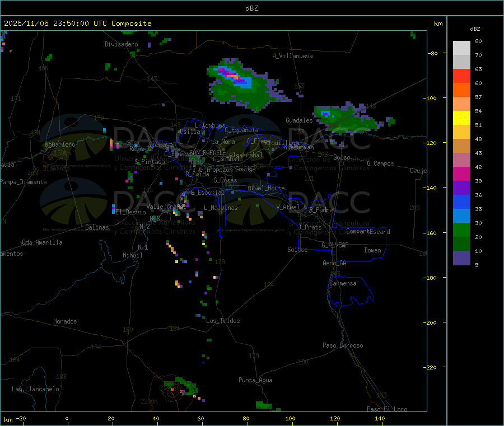Click the La_Nora map label
This screenshot has height=426, width=504.
point(223,142)
